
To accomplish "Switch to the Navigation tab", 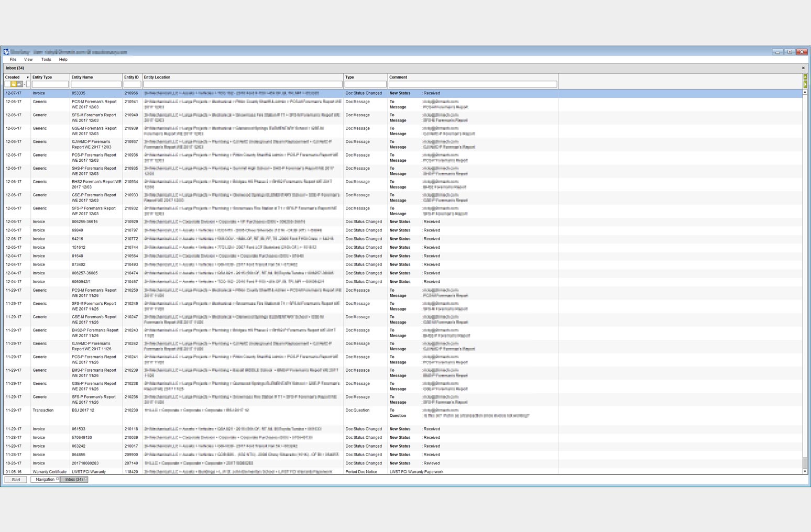I will click(45, 480).
